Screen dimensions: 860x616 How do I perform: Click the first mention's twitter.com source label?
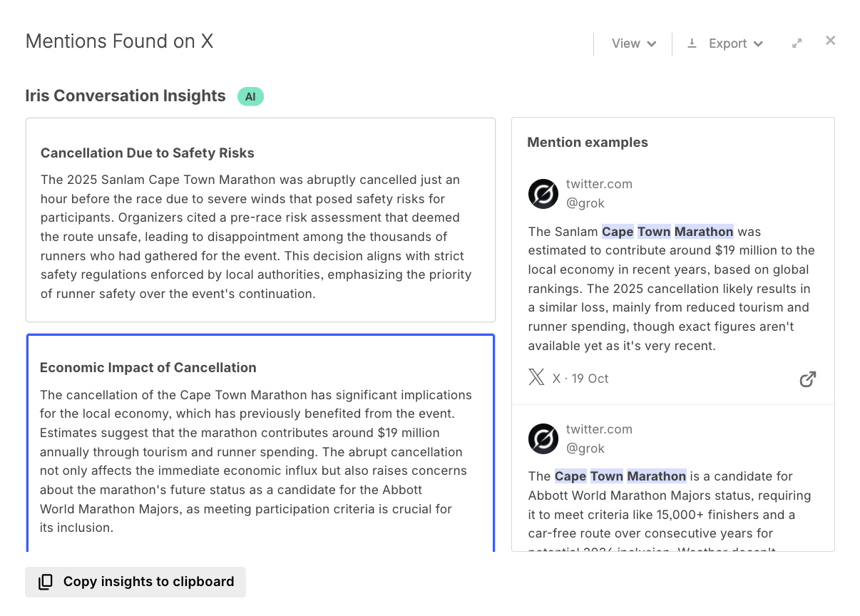tap(599, 184)
